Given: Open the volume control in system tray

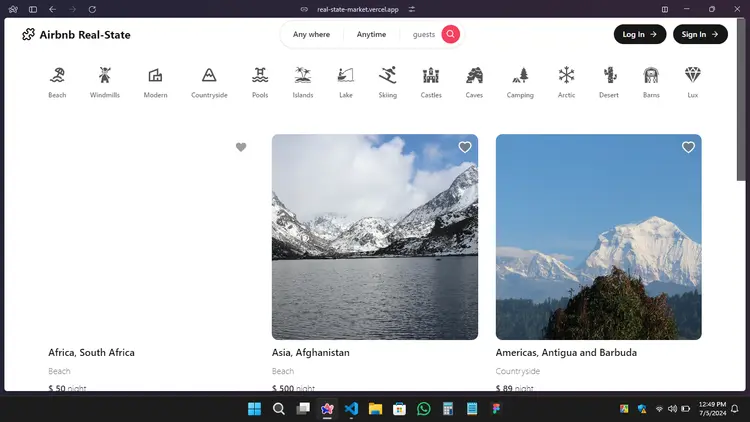Looking at the screenshot, I should tap(672, 409).
